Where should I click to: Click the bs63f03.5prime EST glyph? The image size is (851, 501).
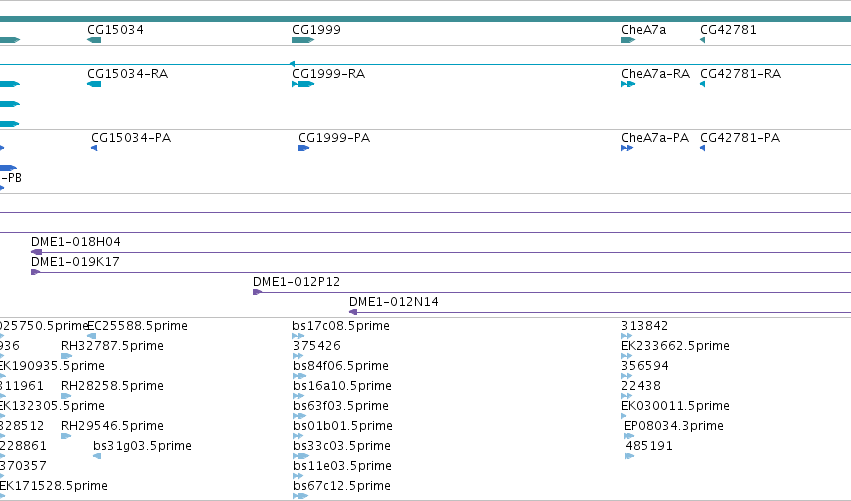click(x=300, y=416)
